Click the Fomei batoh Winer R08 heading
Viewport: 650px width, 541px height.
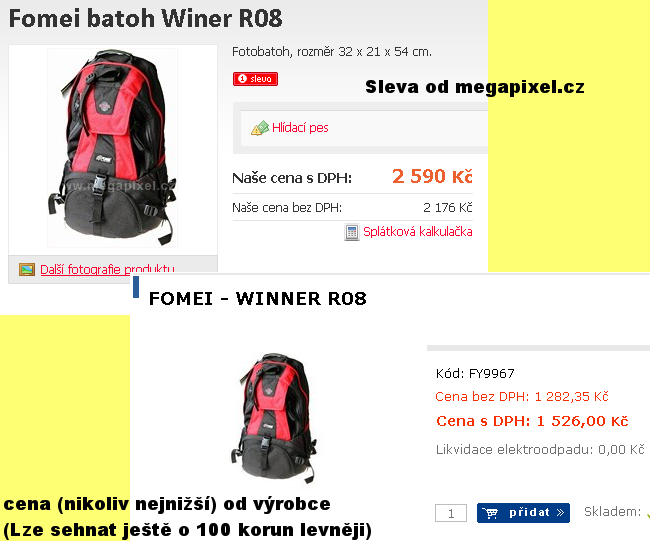click(x=146, y=19)
